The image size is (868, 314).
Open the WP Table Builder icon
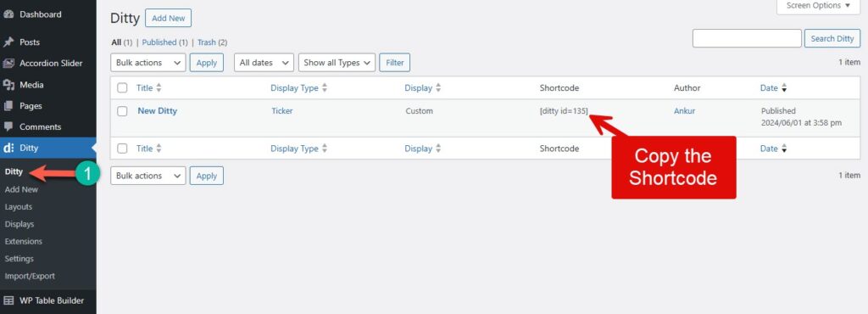8,300
